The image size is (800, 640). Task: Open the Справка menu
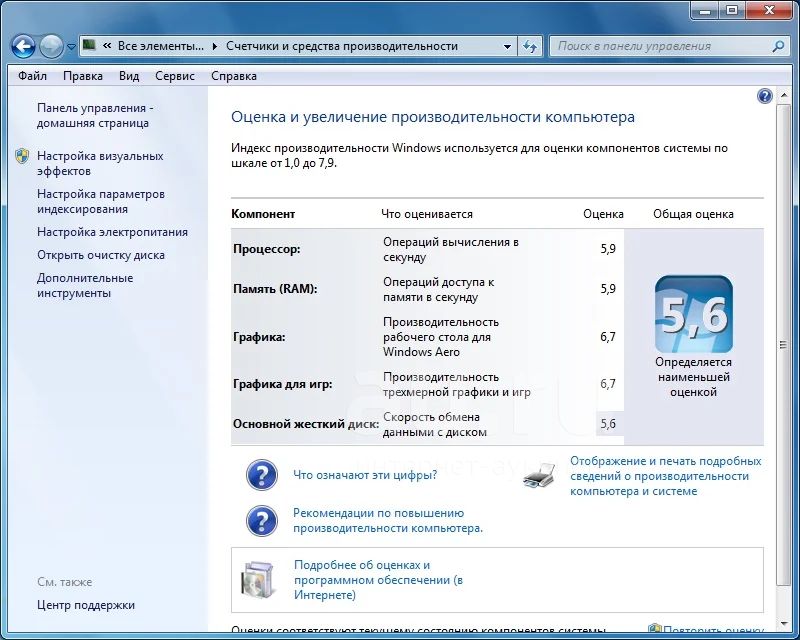[234, 76]
